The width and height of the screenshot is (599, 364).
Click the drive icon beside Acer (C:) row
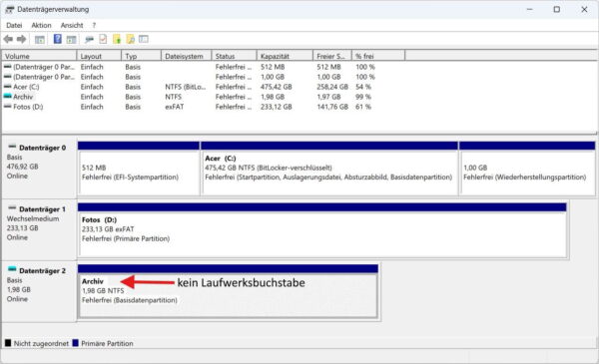click(x=7, y=87)
